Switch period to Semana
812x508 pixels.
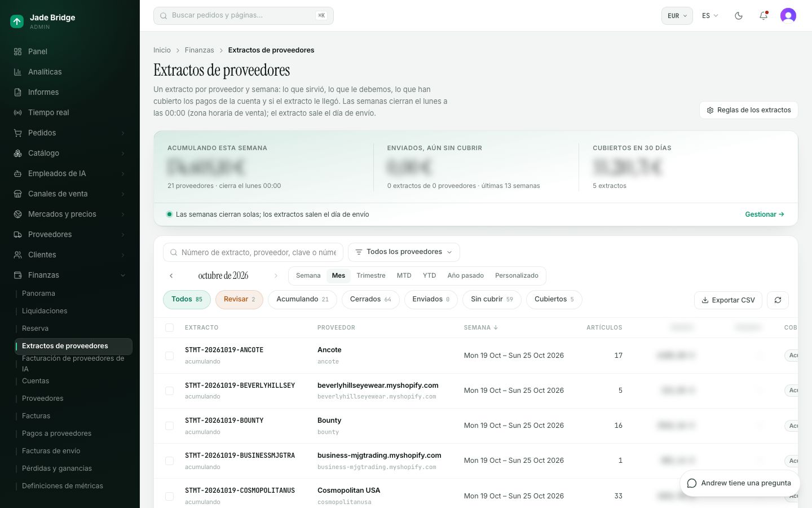tap(308, 275)
